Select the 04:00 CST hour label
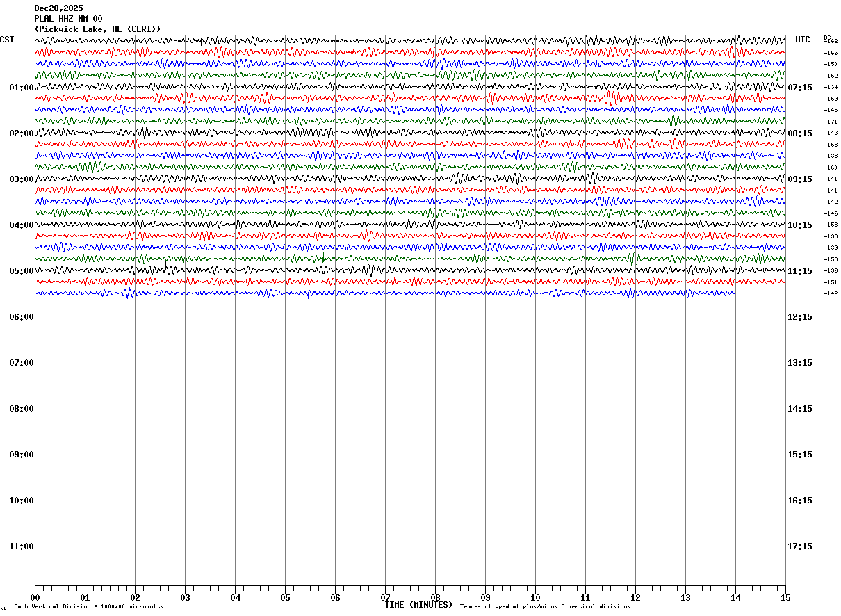841x616 pixels. point(22,225)
